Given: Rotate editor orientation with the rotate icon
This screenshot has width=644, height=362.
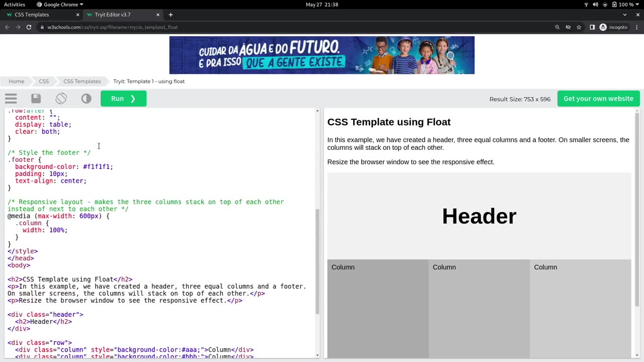Looking at the screenshot, I should point(61,99).
